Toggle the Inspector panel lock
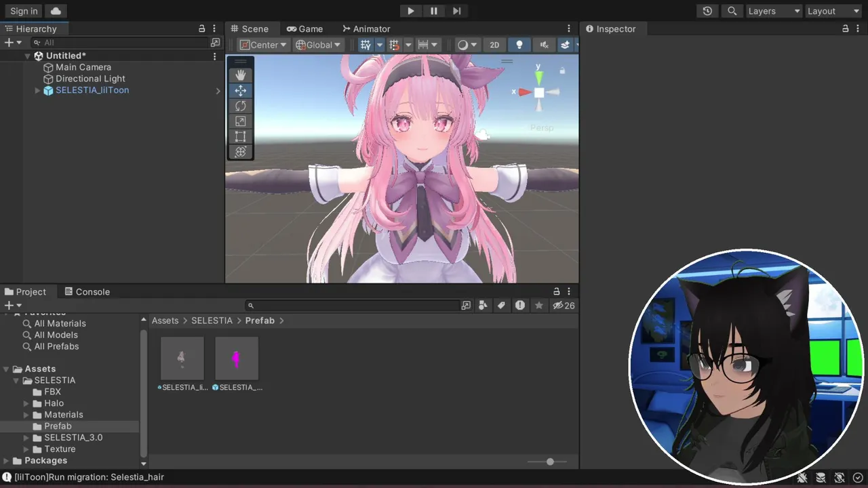The image size is (868, 488). 846,28
